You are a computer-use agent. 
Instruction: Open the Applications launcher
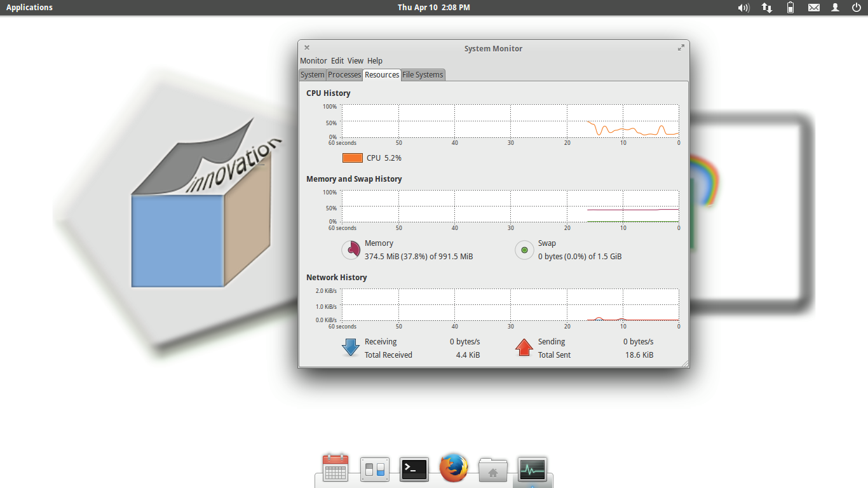(29, 8)
